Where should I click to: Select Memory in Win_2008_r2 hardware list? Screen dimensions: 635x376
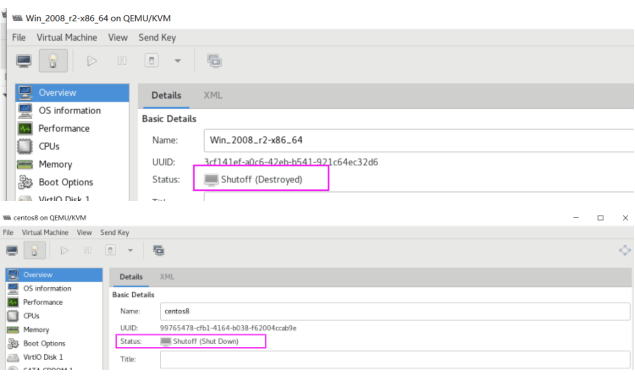[72, 164]
